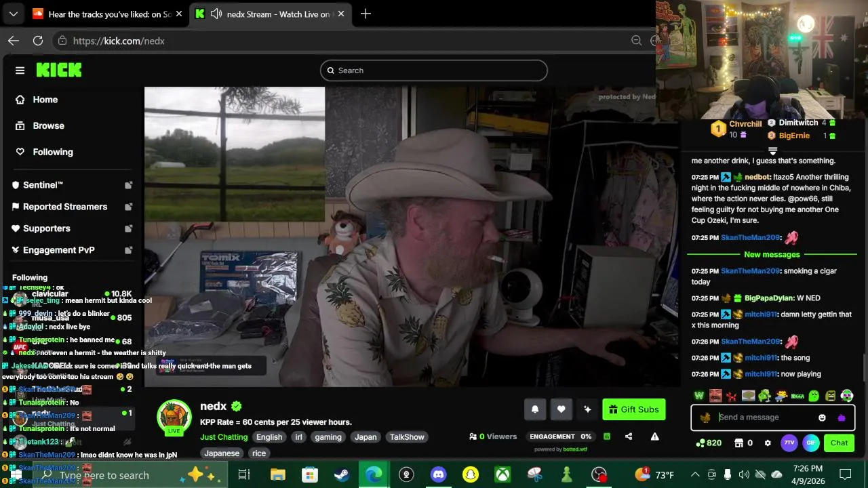The height and width of the screenshot is (488, 868).
Task: Show hidden system tray icons chevron
Action: [x=695, y=475]
